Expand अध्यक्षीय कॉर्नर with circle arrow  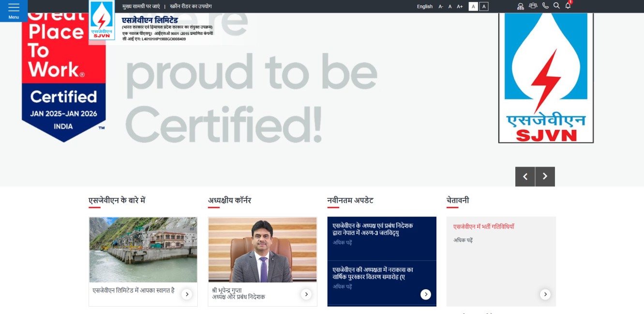306,294
